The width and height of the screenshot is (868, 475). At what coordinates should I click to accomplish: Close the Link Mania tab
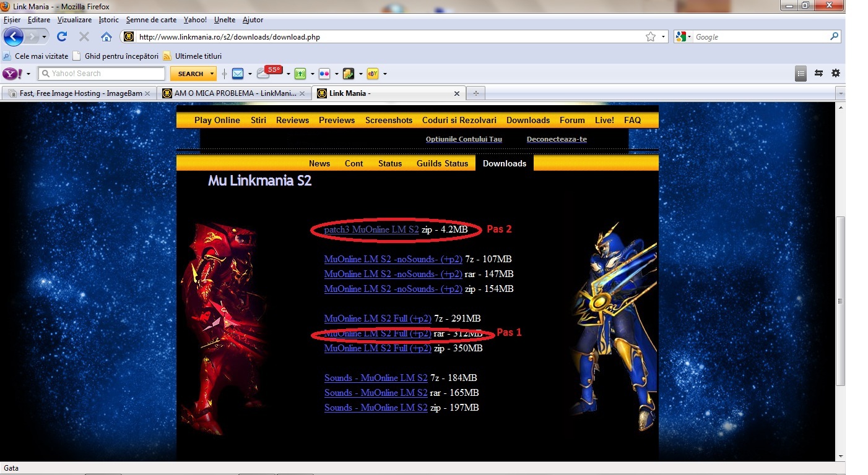457,94
